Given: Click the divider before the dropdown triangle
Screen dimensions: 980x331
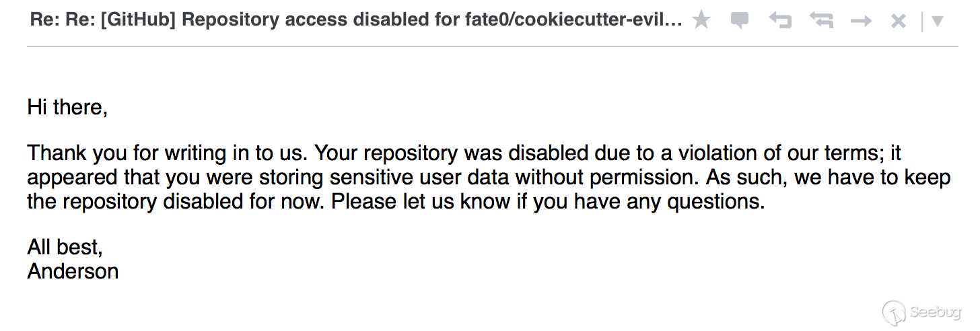Looking at the screenshot, I should coord(921,22).
